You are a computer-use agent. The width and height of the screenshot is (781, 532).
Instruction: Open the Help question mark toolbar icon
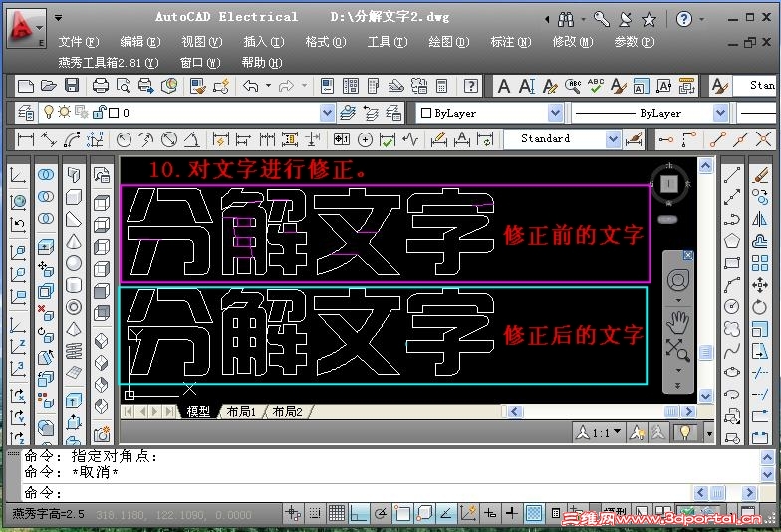pos(470,86)
